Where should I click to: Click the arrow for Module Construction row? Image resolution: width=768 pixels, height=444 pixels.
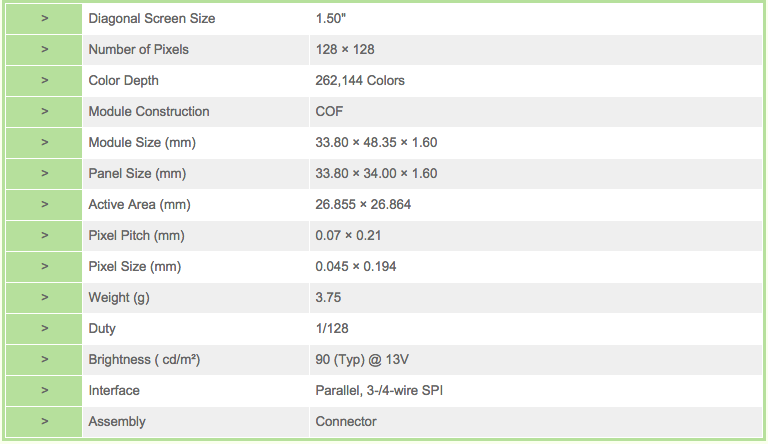tap(45, 111)
